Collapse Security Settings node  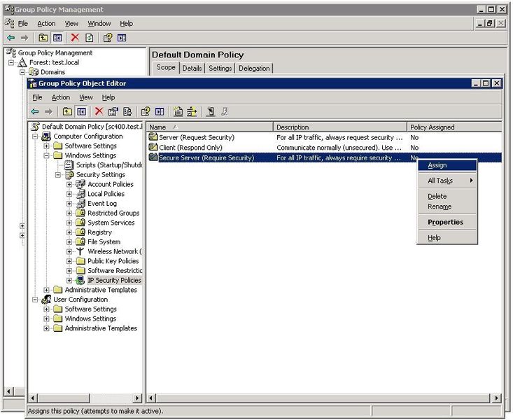pos(58,175)
